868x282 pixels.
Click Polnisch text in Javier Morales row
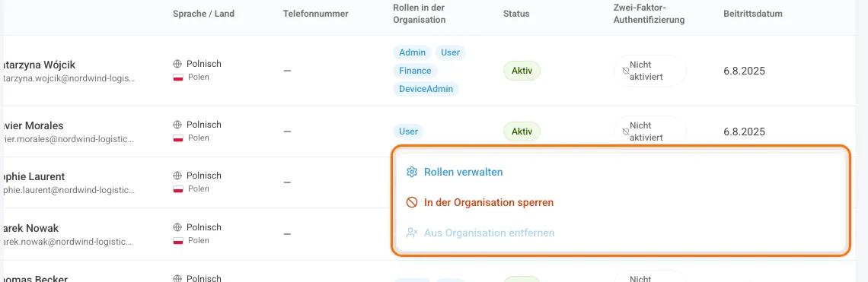204,125
